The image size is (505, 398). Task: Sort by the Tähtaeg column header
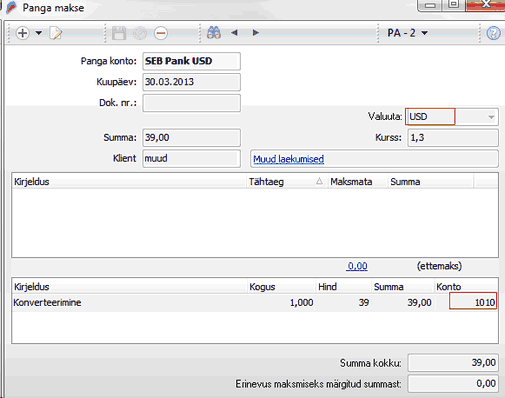[x=287, y=182]
